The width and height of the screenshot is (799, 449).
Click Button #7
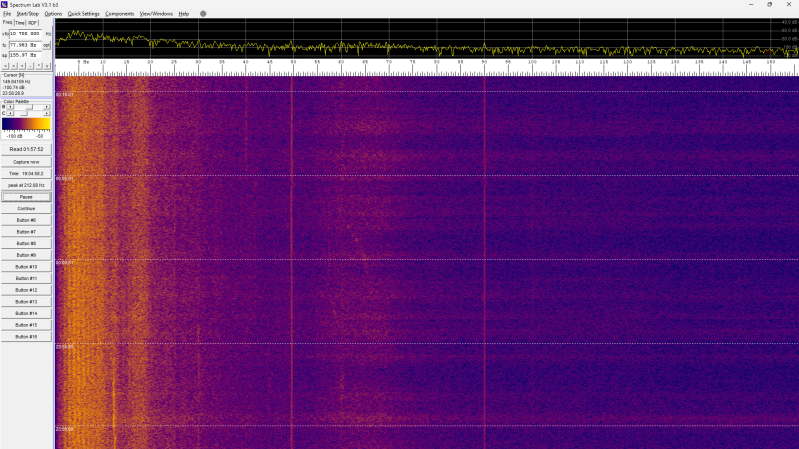[x=26, y=232]
